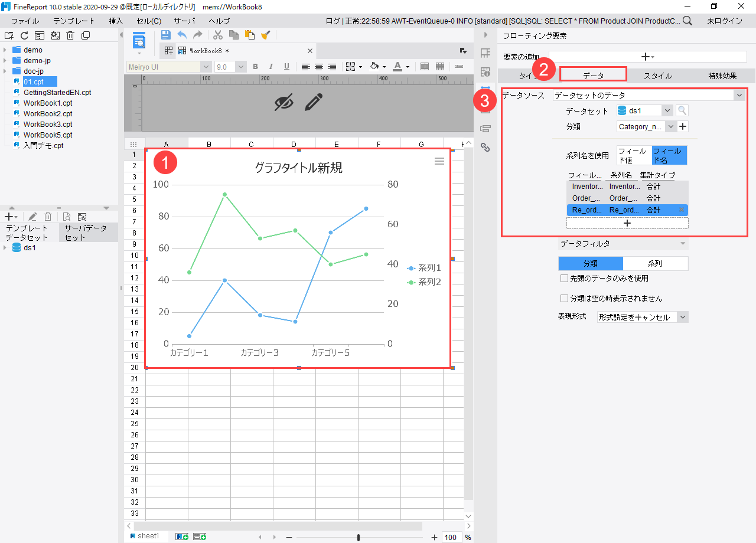The width and height of the screenshot is (756, 543).
Task: Edit dataset using pencil icon in dataset panel
Action: (32, 217)
